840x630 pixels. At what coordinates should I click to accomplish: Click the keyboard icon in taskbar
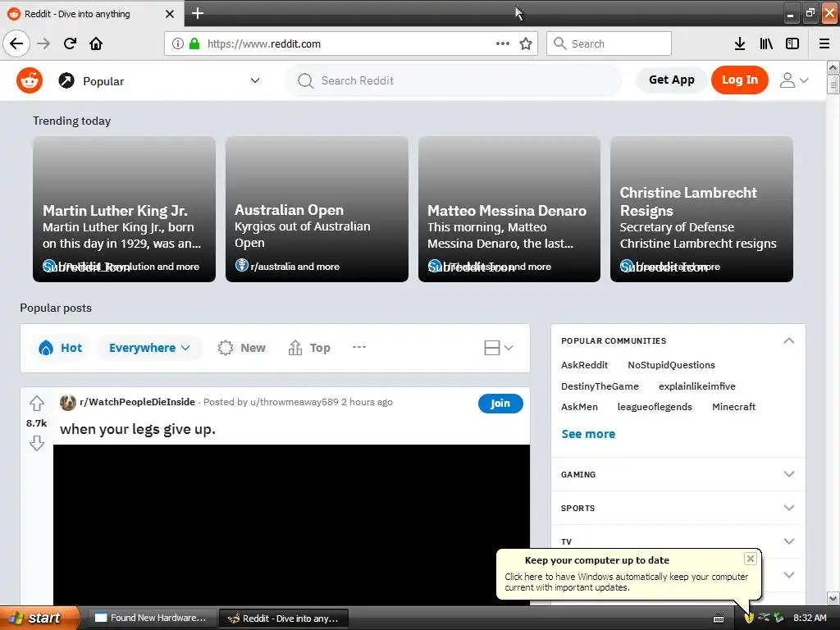pos(719,619)
